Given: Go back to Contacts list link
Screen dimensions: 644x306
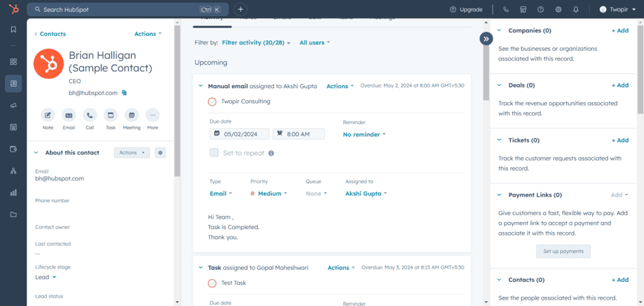Looking at the screenshot, I should coord(50,34).
